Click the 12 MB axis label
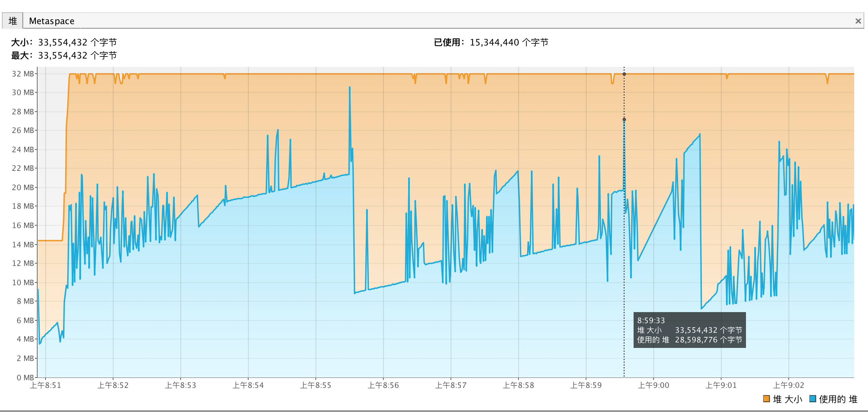 point(23,263)
